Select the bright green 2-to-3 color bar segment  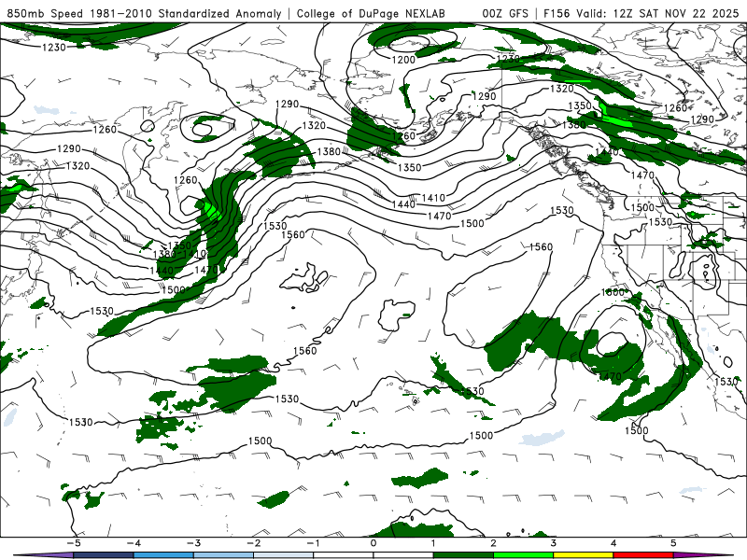coord(524,555)
